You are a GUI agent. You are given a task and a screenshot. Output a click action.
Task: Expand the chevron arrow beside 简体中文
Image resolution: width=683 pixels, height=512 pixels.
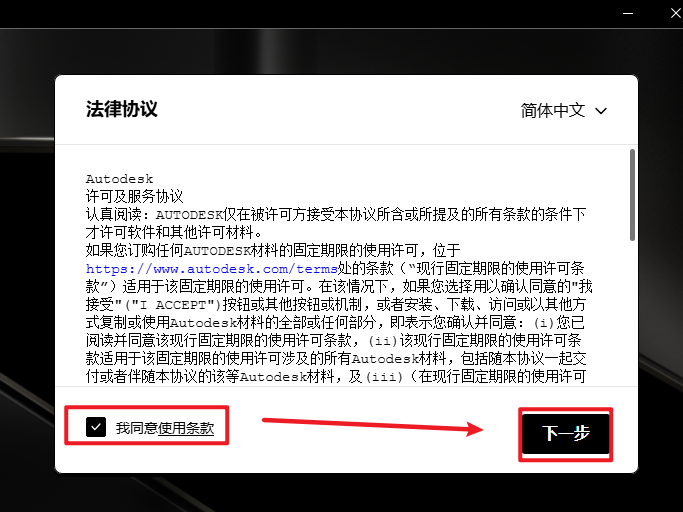(601, 111)
